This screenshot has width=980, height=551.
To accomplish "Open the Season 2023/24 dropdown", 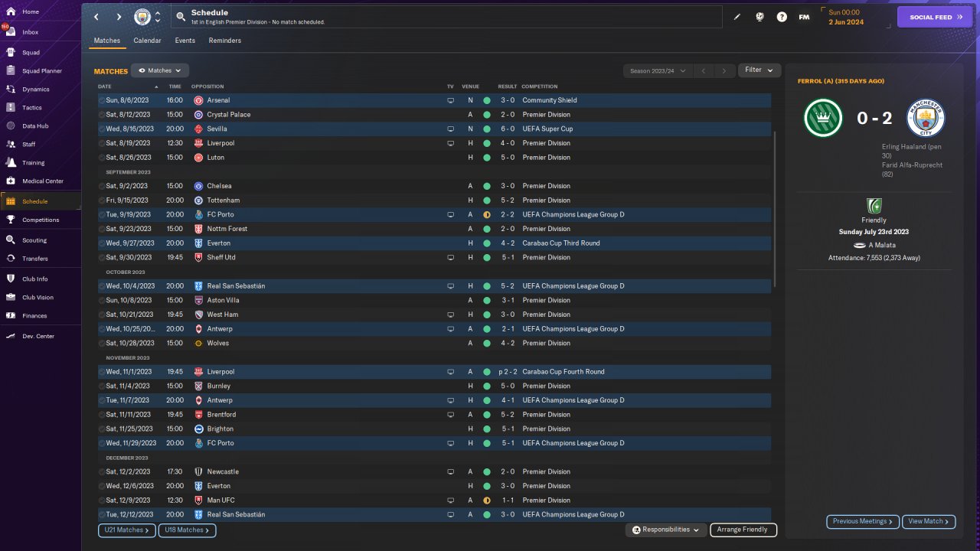I will pos(657,70).
